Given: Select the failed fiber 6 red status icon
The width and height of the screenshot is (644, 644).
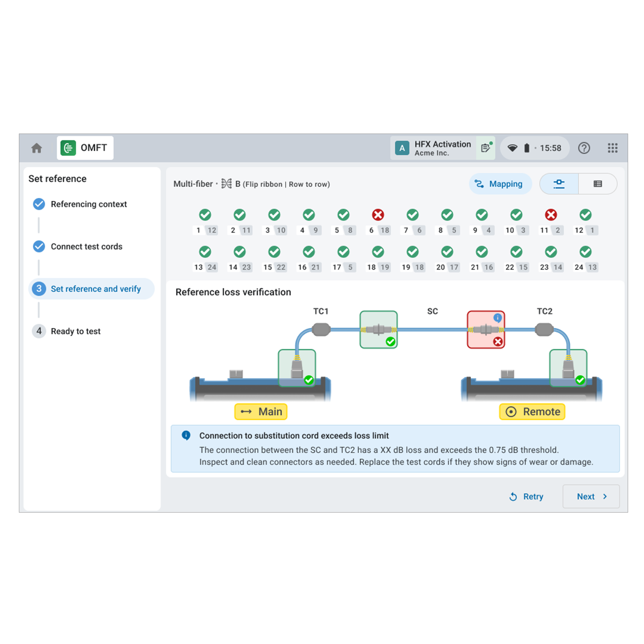Looking at the screenshot, I should pyautogui.click(x=378, y=215).
